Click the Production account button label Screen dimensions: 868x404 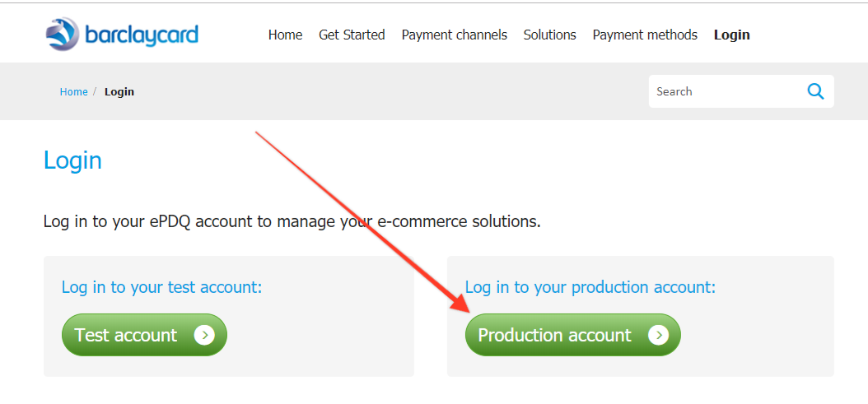click(x=554, y=335)
